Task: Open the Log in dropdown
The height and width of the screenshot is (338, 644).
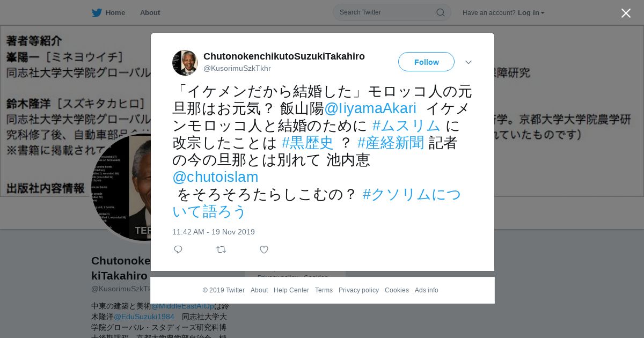Action: pos(531,13)
